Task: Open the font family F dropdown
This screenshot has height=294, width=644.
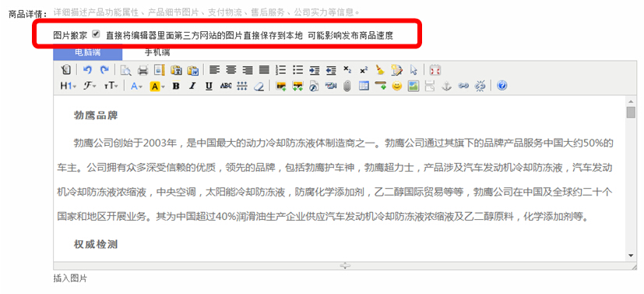Action: point(90,86)
